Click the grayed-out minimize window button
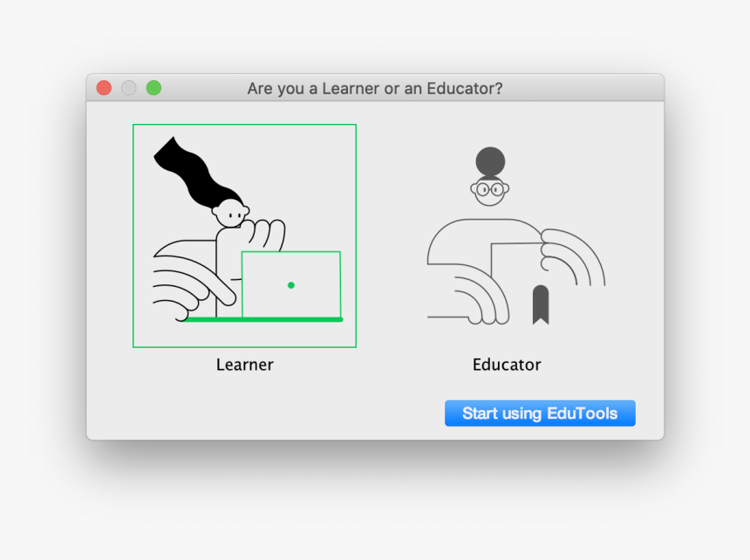 click(129, 88)
